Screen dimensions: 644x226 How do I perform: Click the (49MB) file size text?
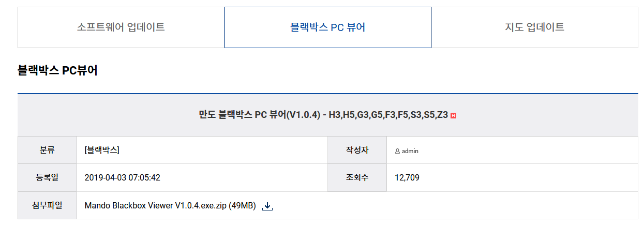[243, 206]
